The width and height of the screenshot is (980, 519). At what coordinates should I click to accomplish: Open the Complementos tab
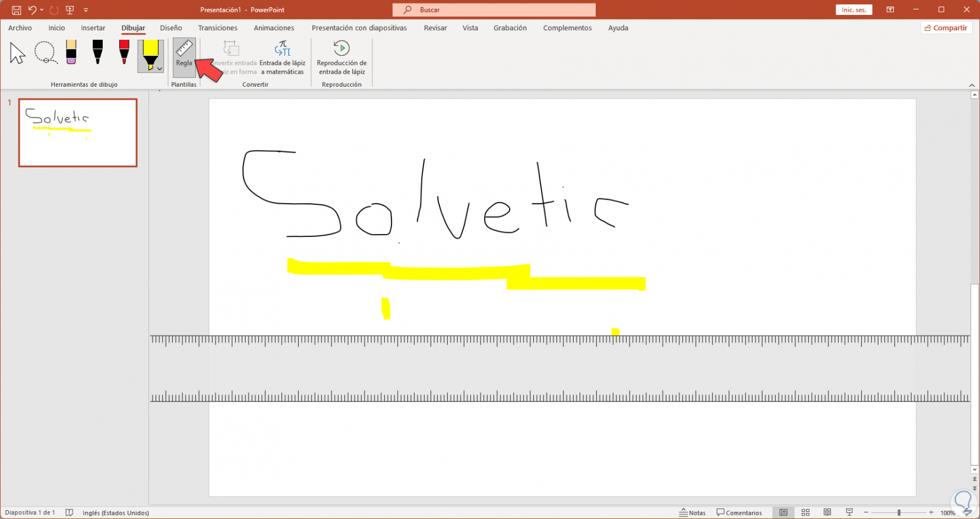[x=567, y=28]
